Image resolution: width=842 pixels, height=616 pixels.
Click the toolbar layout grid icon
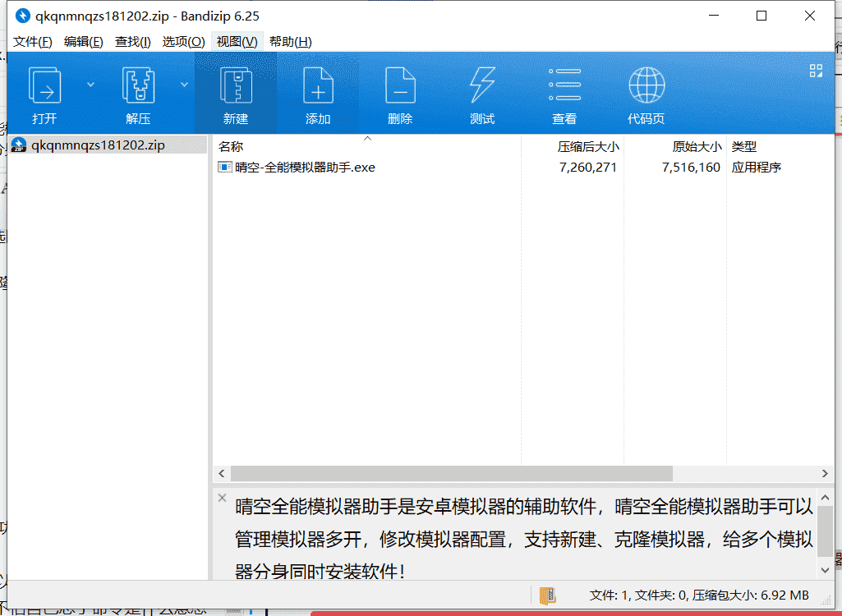pos(817,71)
